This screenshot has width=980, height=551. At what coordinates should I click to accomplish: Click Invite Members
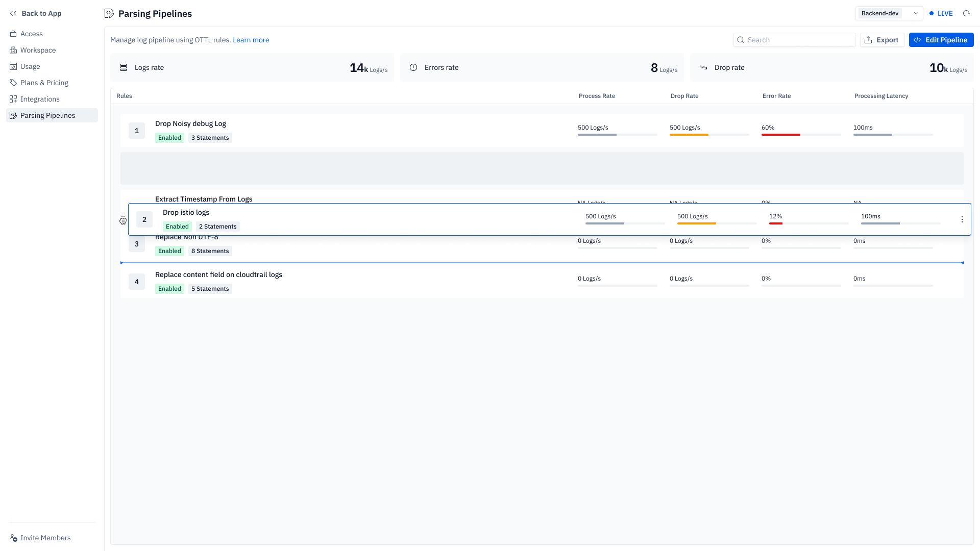coord(40,538)
